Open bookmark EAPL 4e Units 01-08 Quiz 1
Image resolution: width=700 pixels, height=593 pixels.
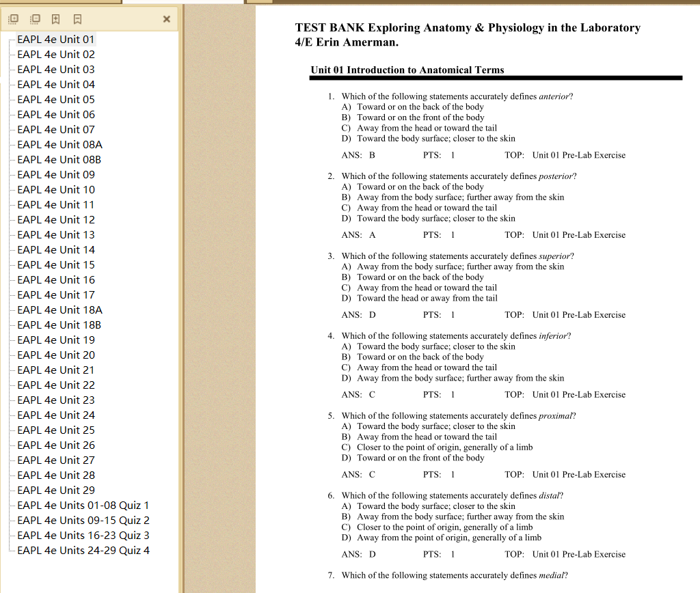[x=83, y=505]
